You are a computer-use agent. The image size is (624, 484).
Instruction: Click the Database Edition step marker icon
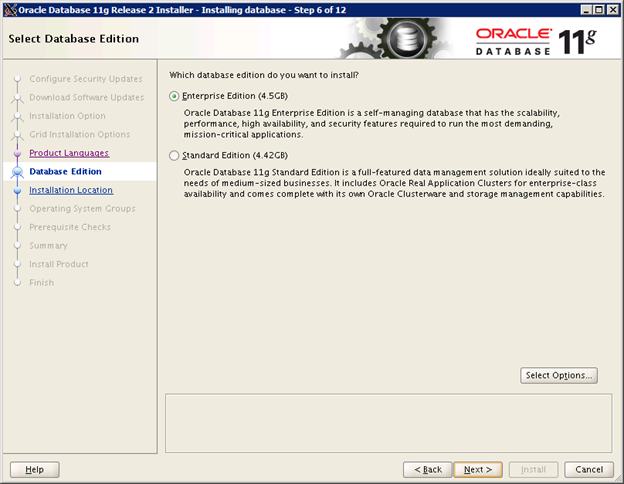click(18, 172)
